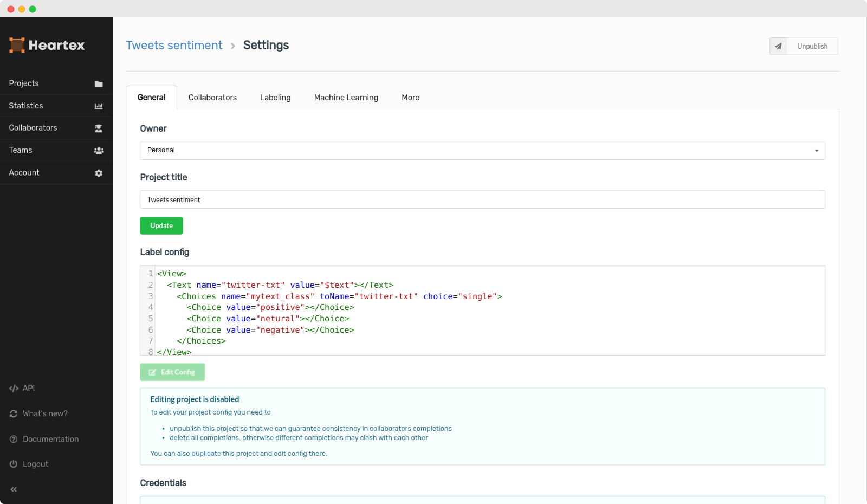Click the Project title input field
The image size is (867, 504).
482,199
